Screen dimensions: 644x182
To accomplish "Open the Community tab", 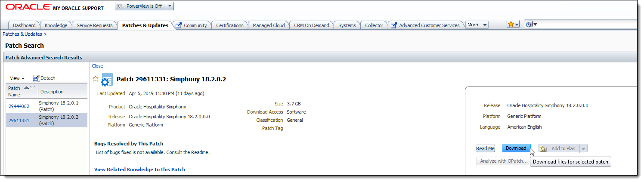I will point(195,25).
